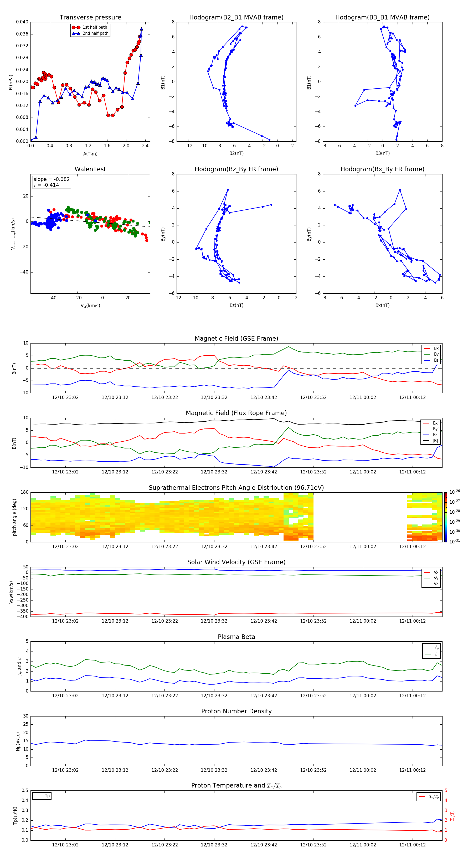Select the "B3(nT)" x-axis label
473x868 pixels.
(x=382, y=154)
